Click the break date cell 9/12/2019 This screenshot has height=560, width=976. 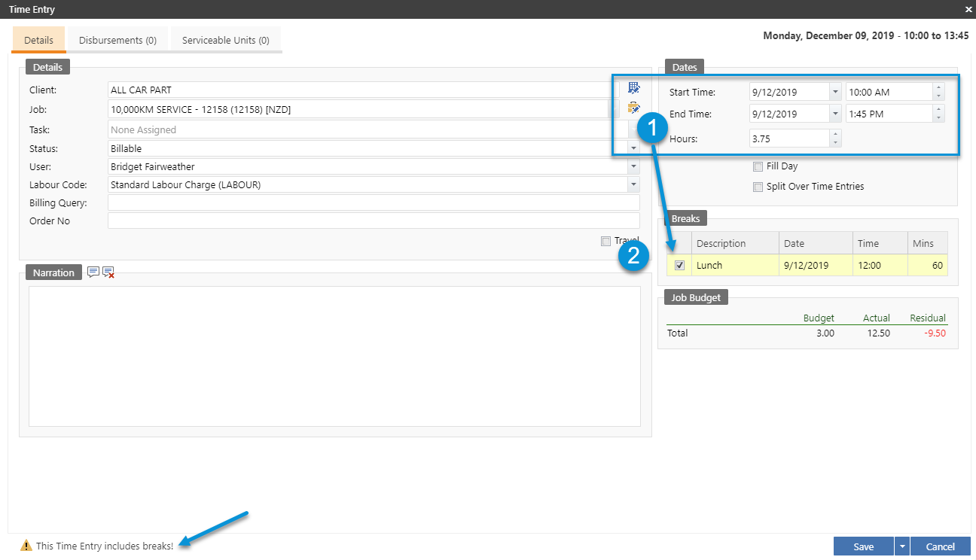click(816, 265)
